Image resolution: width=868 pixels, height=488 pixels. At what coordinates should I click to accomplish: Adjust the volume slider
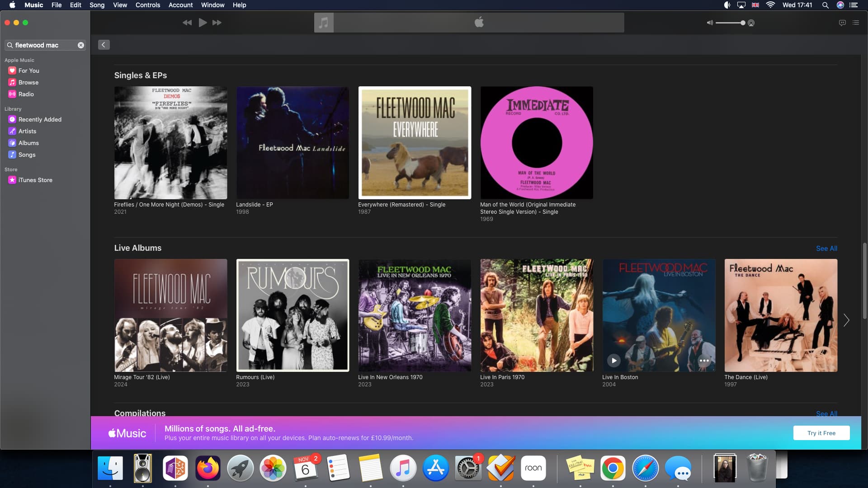730,23
